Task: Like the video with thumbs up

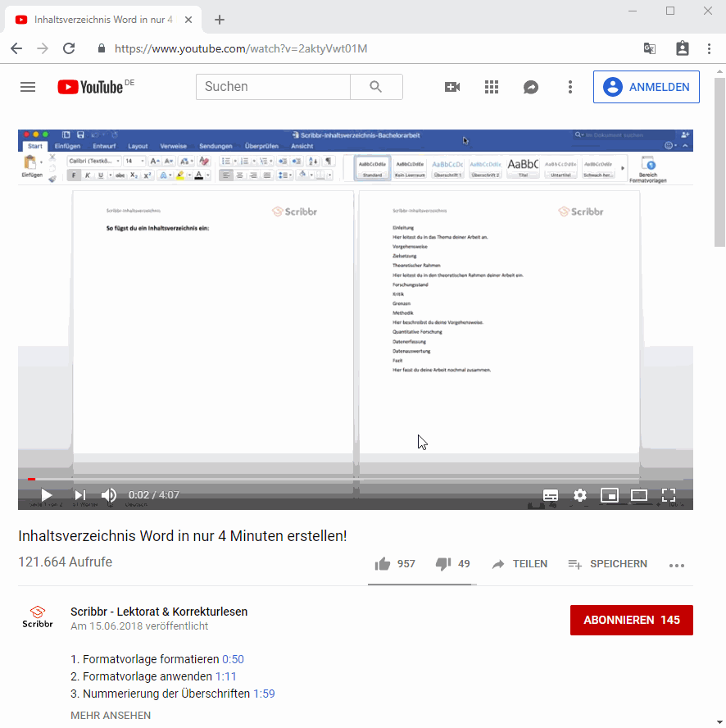Action: click(x=383, y=564)
